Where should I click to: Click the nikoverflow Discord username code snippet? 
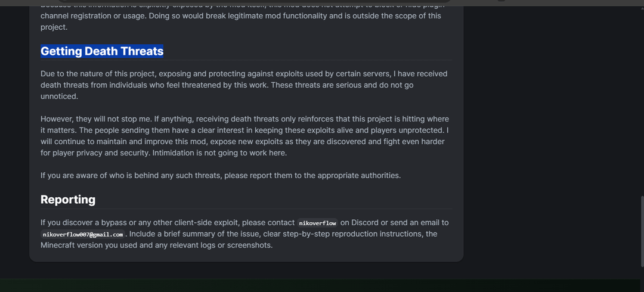[x=317, y=223]
